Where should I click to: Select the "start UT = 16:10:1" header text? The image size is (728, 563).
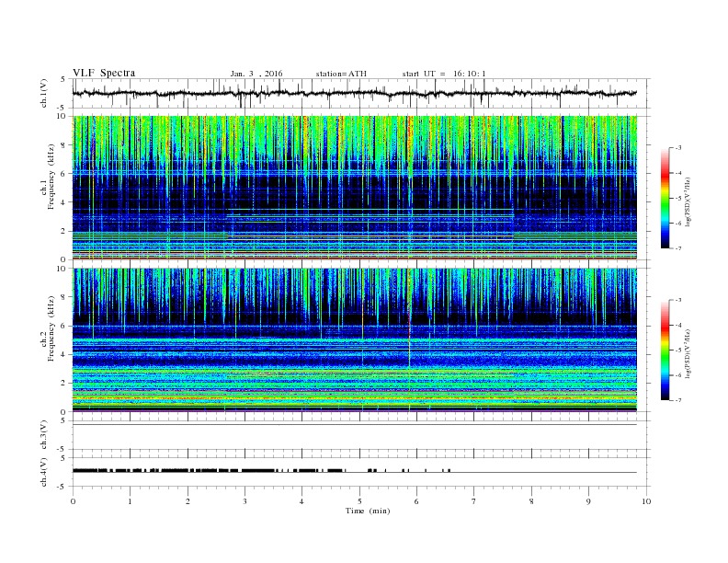444,74
